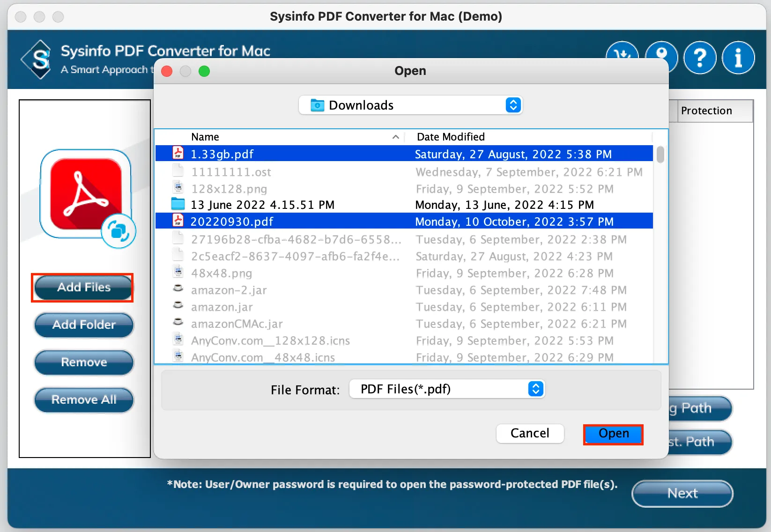
Task: Click the Java icon beside amazon-2.jar
Action: 178,288
